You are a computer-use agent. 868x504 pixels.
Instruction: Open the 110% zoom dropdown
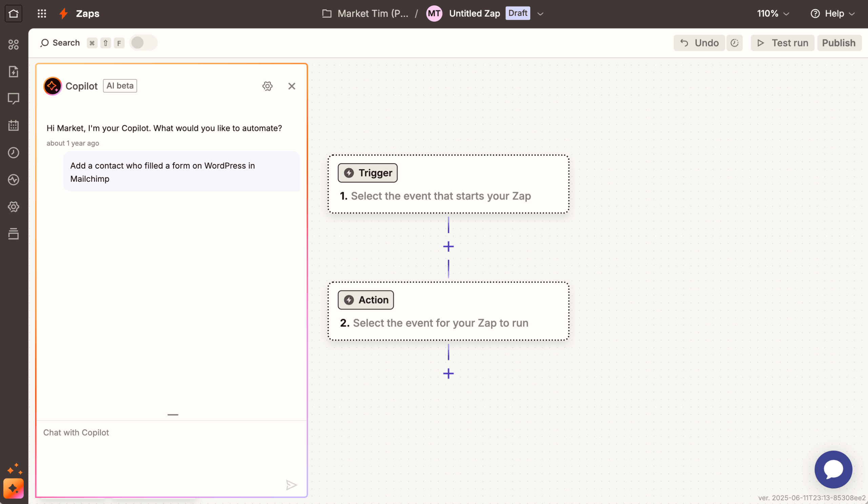point(773,14)
